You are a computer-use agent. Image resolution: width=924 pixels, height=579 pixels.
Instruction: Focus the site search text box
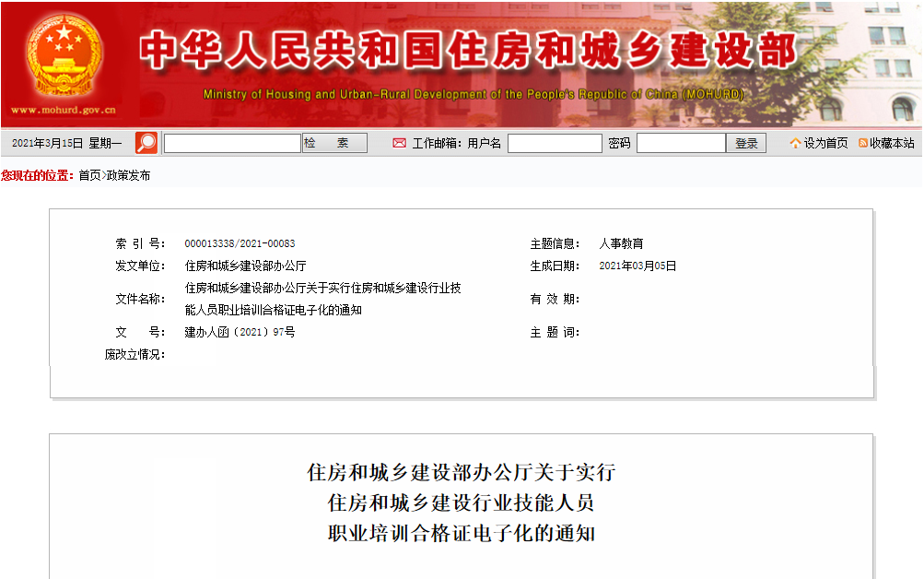click(232, 143)
